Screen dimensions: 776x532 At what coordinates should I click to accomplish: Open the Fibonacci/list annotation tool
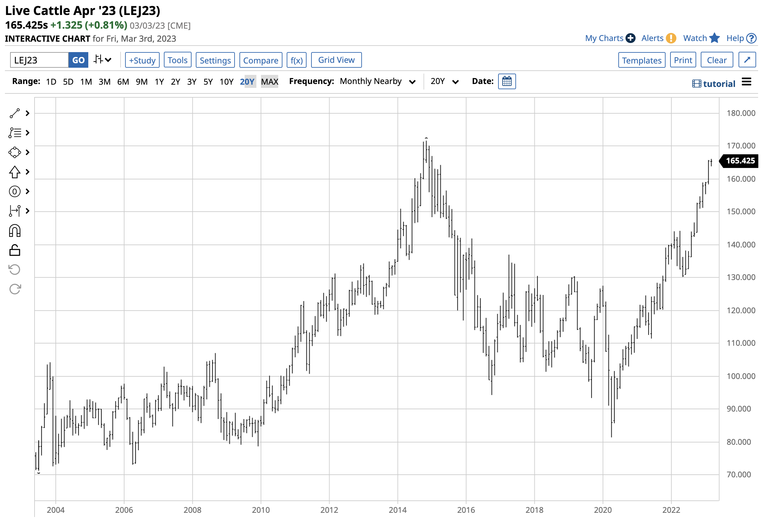pyautogui.click(x=15, y=133)
